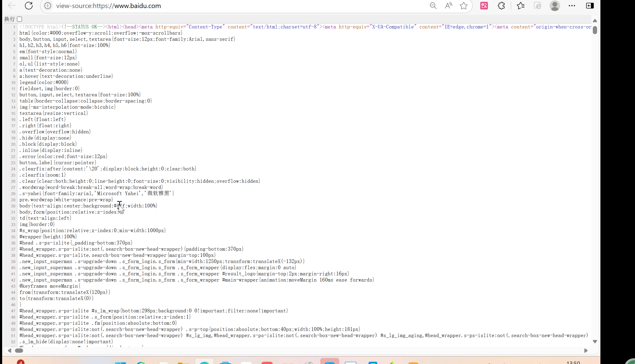
Task: Click the vertical scrollbar up arrow
Action: coord(595,21)
